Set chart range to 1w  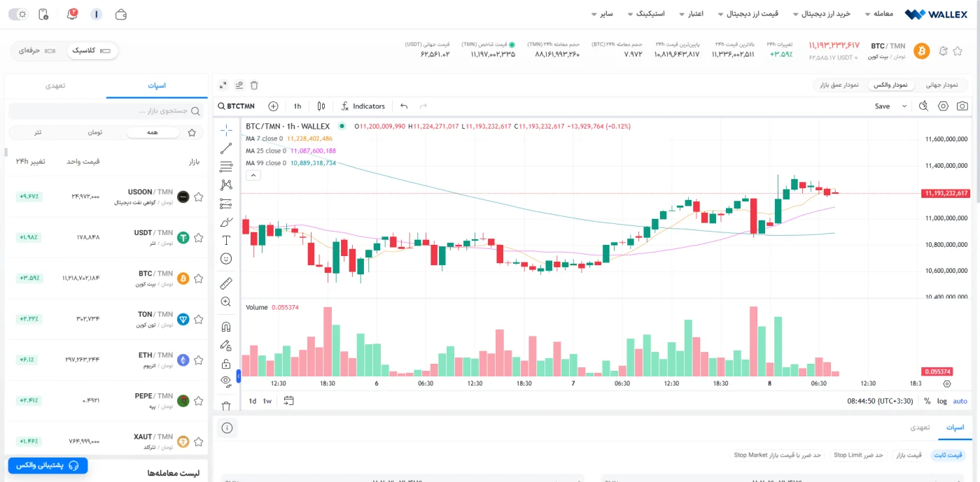pos(267,401)
